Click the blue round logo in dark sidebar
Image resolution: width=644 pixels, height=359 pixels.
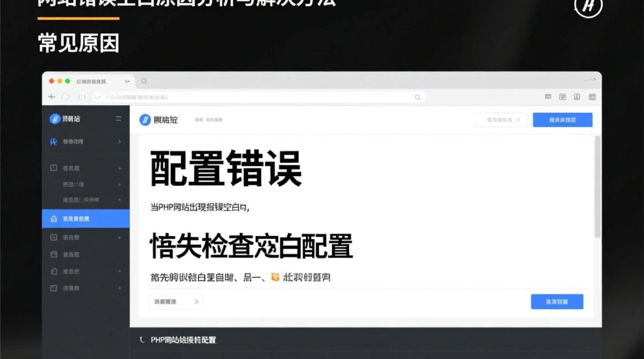tap(55, 119)
